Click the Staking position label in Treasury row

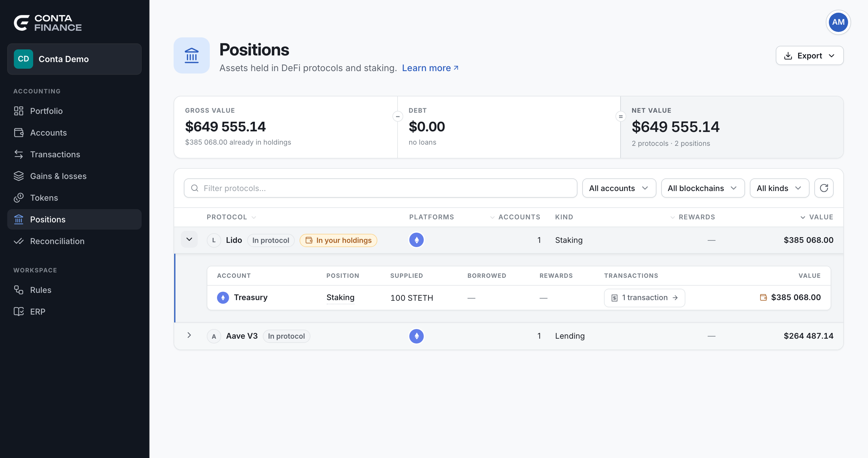pos(340,297)
